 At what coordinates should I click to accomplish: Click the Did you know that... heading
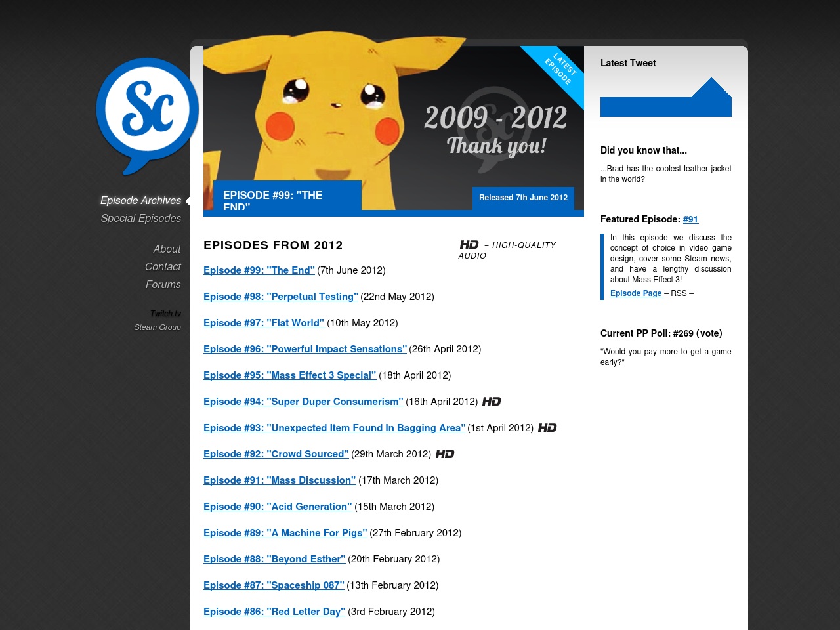[x=644, y=150]
